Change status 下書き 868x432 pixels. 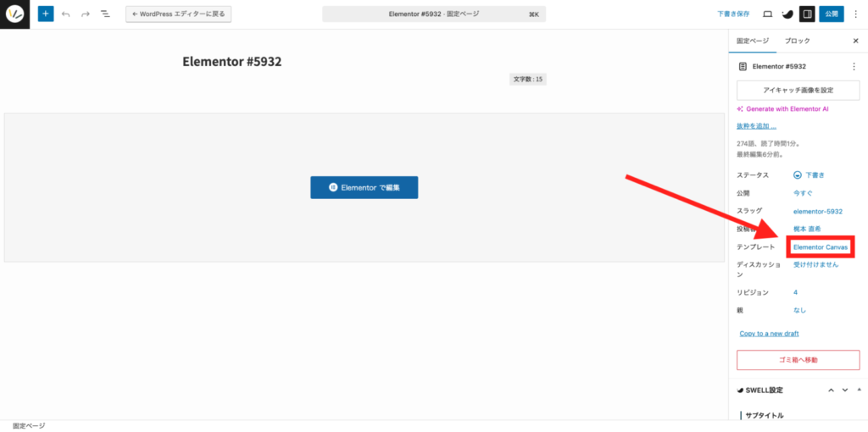tap(810, 174)
